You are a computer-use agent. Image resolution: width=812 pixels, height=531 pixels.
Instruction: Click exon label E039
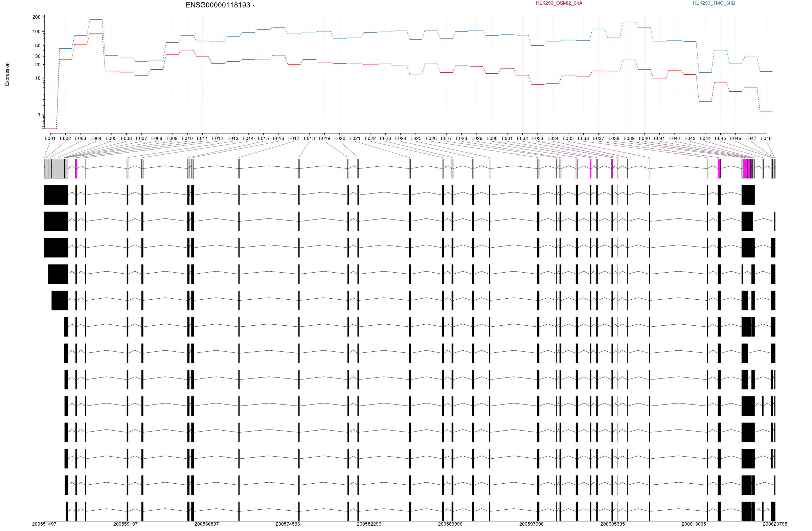coord(629,138)
